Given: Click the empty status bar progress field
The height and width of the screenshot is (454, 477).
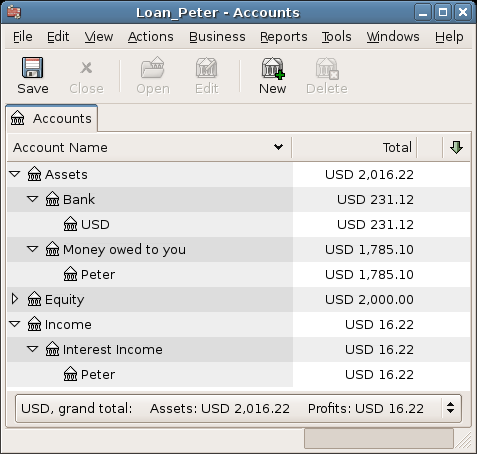Looking at the screenshot, I should coord(379,439).
